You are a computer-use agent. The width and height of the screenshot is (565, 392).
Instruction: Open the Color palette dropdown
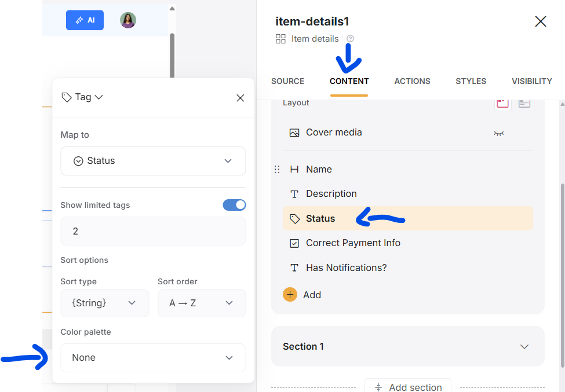(153, 358)
